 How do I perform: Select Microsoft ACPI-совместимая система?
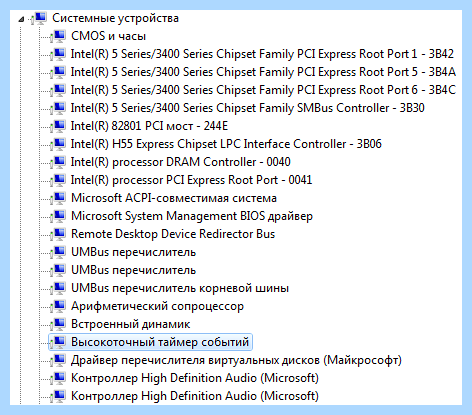click(x=174, y=198)
